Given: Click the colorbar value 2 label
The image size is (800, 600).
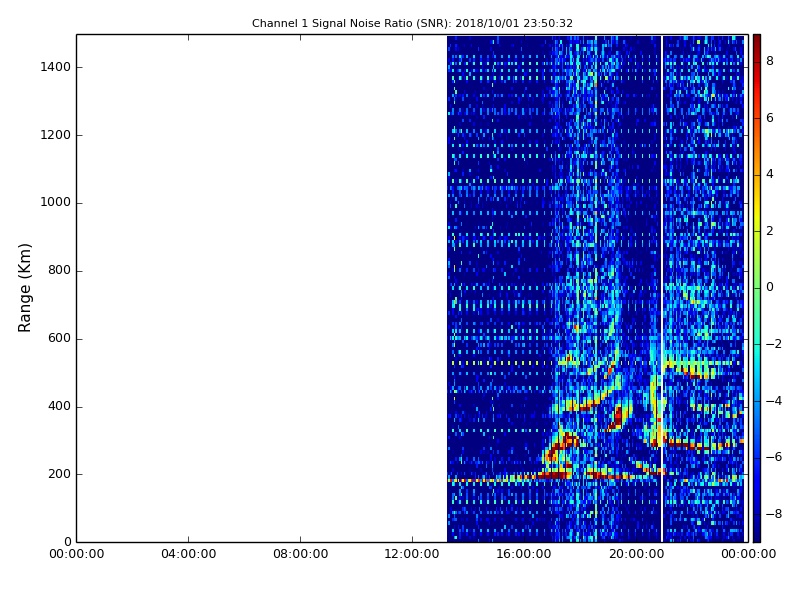Looking at the screenshot, I should [770, 231].
